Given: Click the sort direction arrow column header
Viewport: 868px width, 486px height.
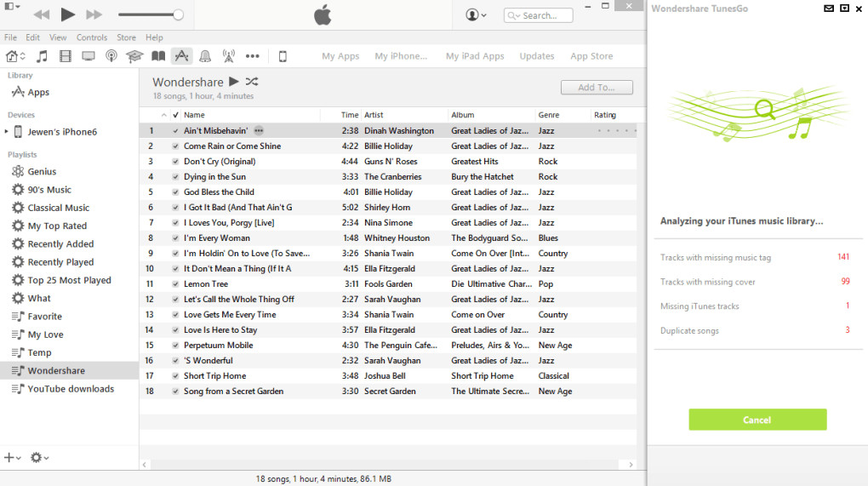Looking at the screenshot, I should (x=164, y=115).
